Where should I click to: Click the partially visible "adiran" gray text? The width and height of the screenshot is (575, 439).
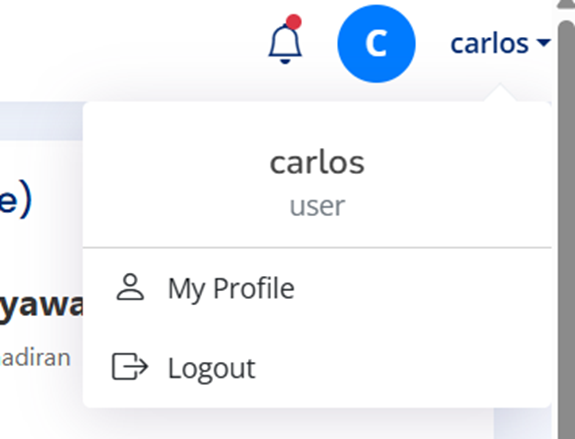(x=35, y=358)
